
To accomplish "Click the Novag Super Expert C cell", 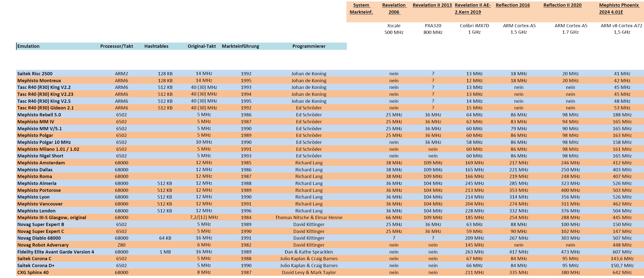I will click(x=40, y=231).
